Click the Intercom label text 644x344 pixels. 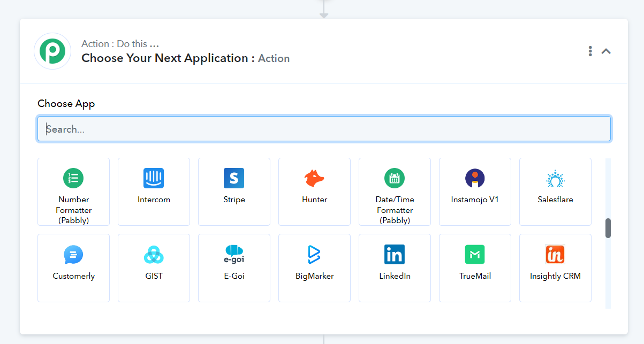(x=154, y=200)
